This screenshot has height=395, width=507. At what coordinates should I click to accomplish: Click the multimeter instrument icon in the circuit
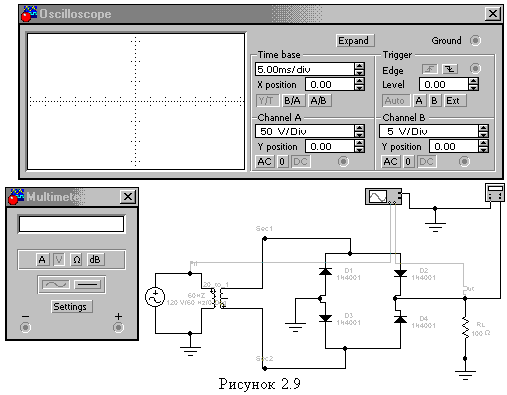(495, 193)
